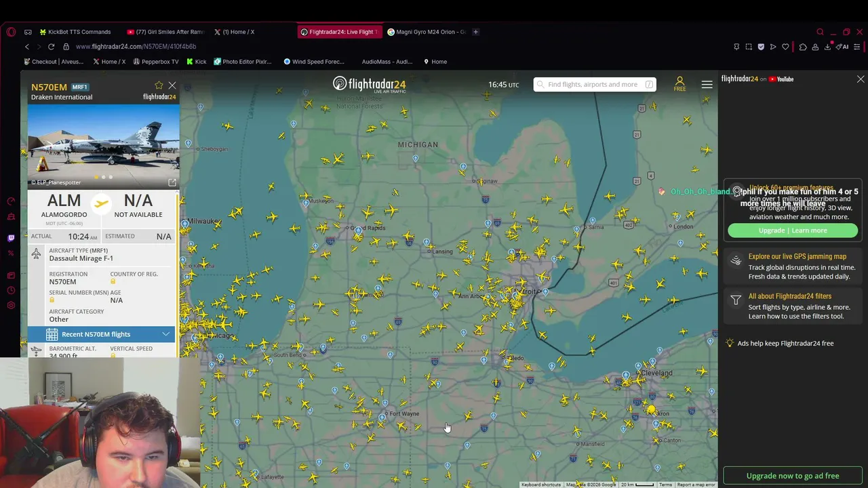Click Upgrade now to go ad free
This screenshot has width=868, height=488.
(793, 476)
